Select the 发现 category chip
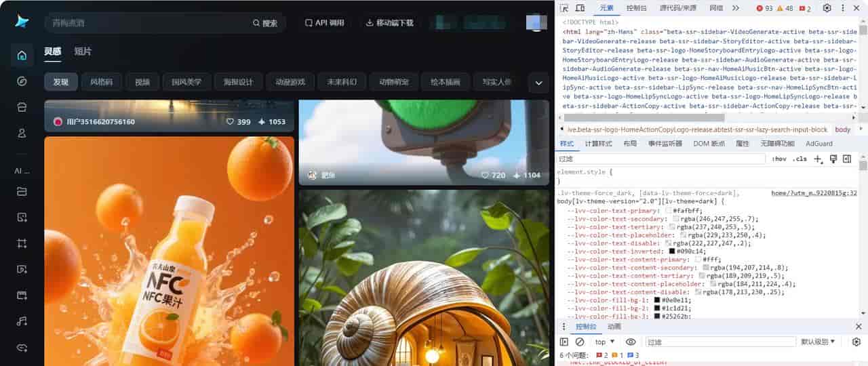Viewport: 868px width, 366px height. (61, 82)
